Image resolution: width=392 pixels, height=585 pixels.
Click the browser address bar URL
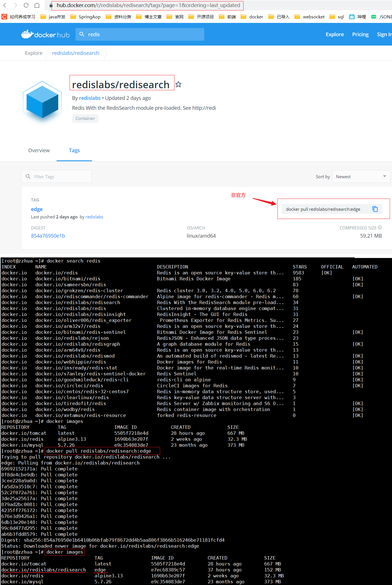148,5
